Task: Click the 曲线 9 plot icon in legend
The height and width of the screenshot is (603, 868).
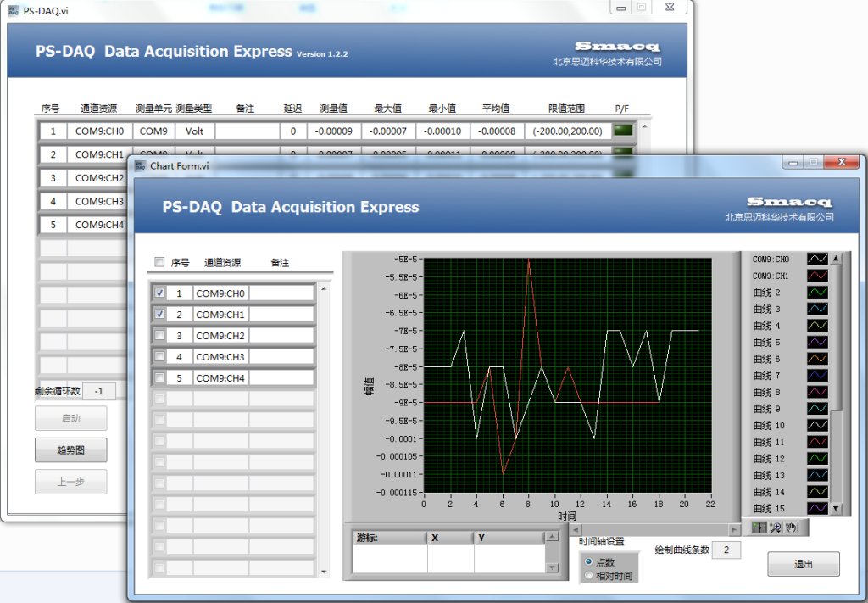Action: click(817, 409)
